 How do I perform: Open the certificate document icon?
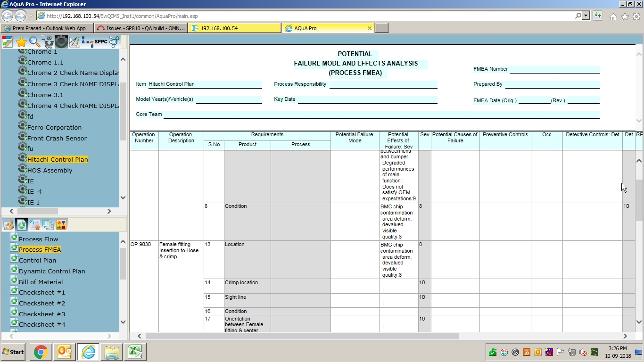34,225
